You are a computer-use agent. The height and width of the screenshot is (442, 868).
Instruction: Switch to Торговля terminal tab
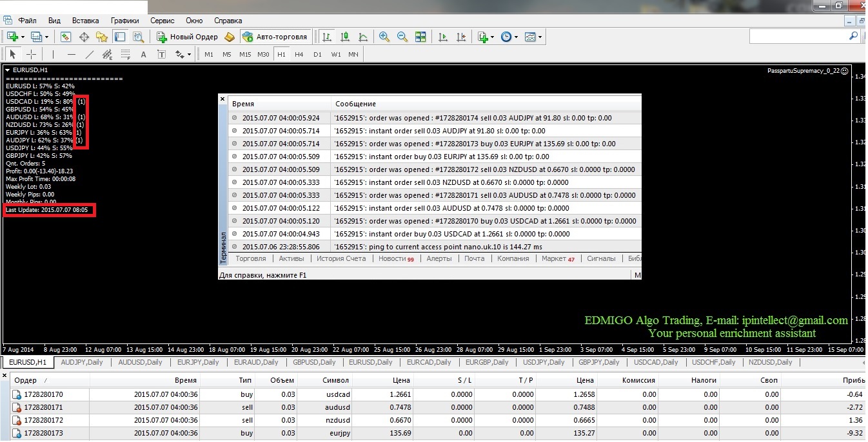coord(251,258)
